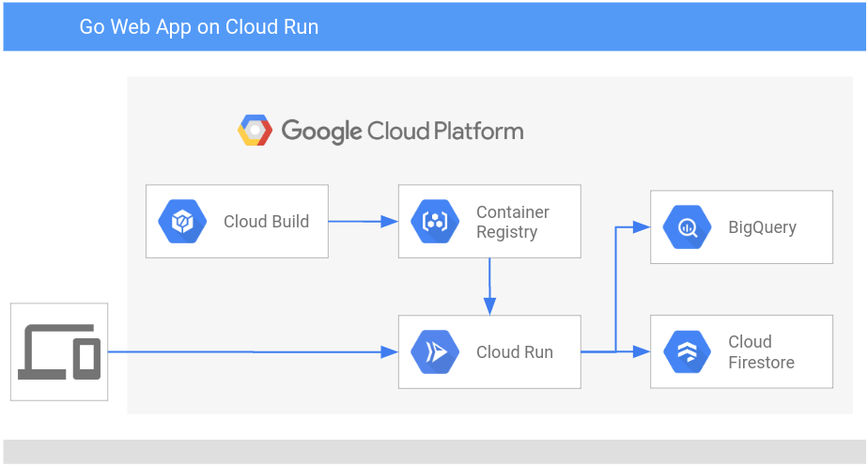Click the Google Cloud Platform title text
The height and width of the screenshot is (467, 868).
(x=402, y=131)
